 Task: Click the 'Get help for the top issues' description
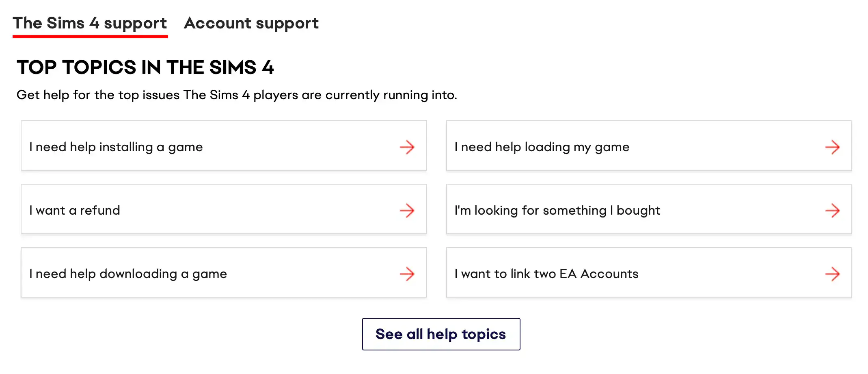[237, 95]
